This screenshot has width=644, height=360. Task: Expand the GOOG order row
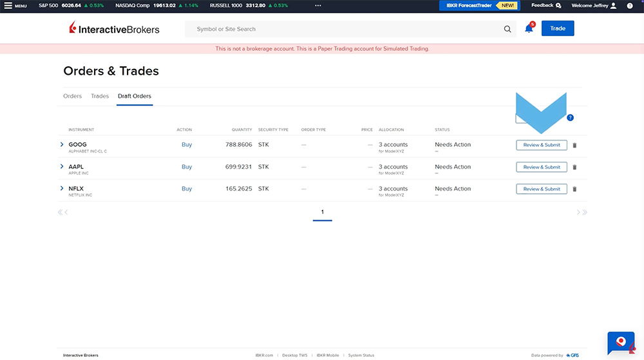pyautogui.click(x=62, y=144)
